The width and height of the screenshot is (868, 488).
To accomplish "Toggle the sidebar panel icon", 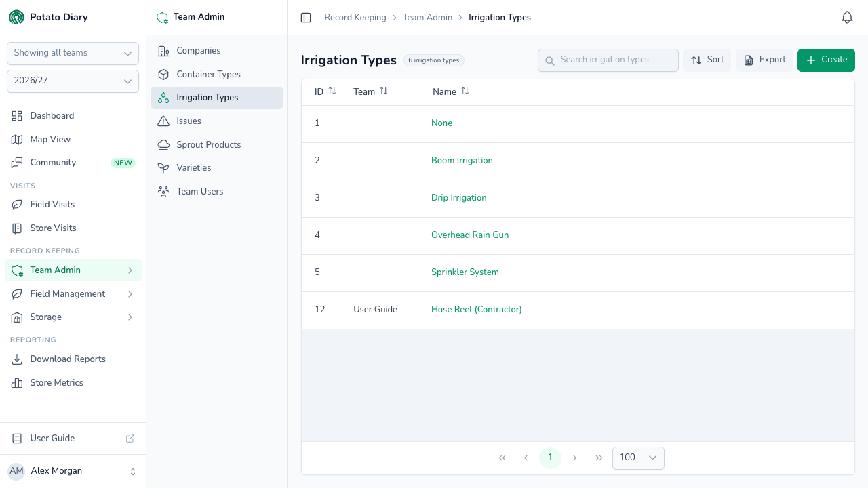I will [x=306, y=18].
